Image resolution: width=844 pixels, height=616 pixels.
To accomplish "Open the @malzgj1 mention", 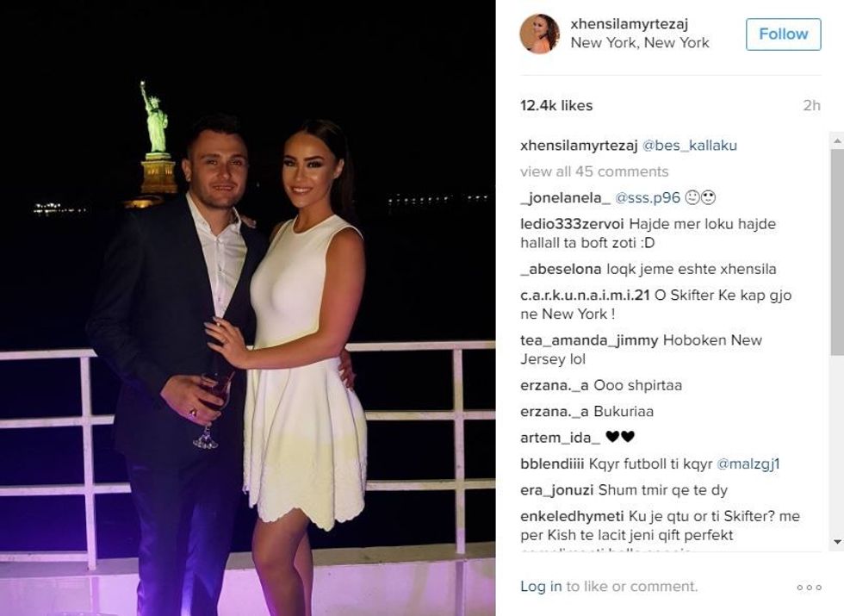I will click(x=748, y=464).
